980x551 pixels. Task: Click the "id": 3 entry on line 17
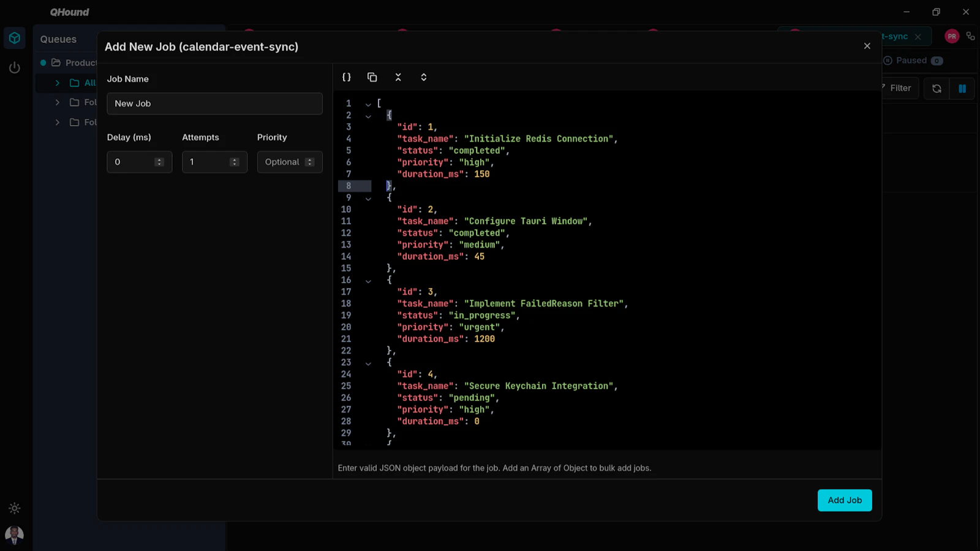(417, 292)
